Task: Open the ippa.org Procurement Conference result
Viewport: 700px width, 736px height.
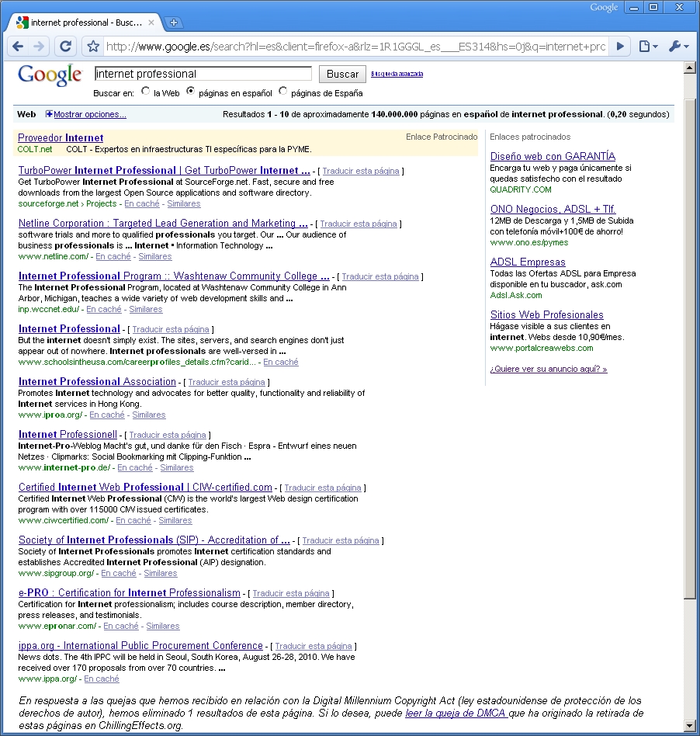Action: (x=140, y=645)
